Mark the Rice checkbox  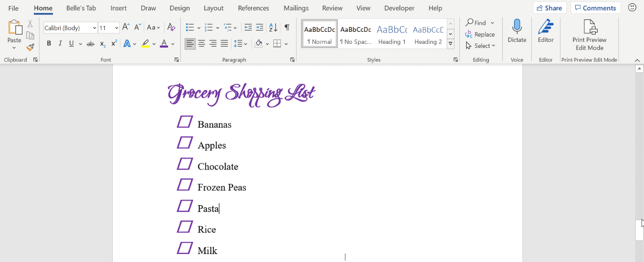[185, 227]
